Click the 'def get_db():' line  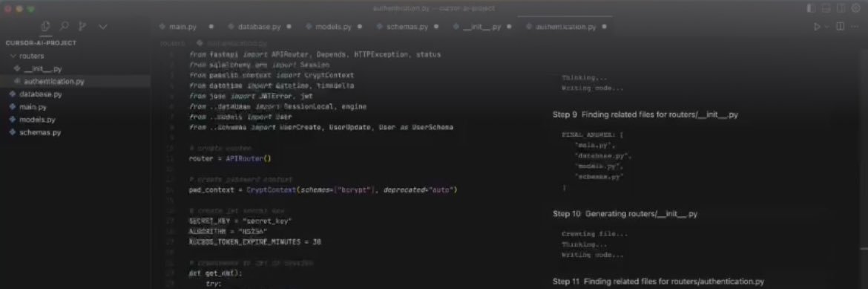point(215,273)
